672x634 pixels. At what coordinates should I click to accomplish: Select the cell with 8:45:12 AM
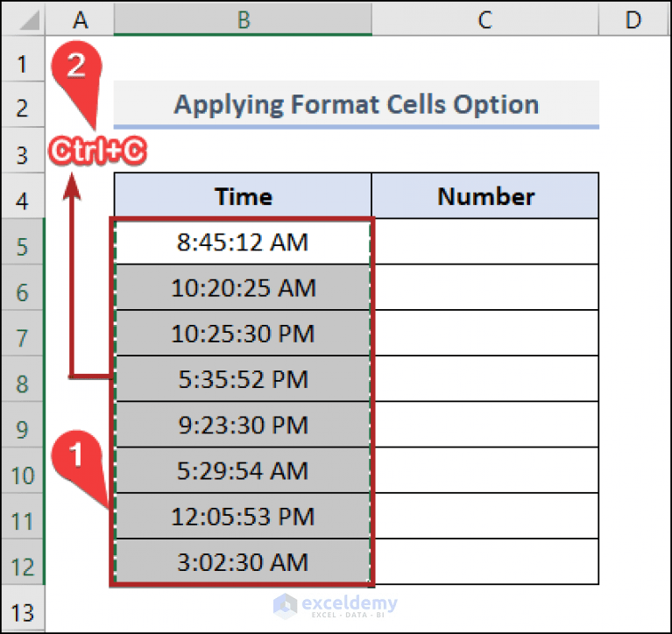pos(243,242)
